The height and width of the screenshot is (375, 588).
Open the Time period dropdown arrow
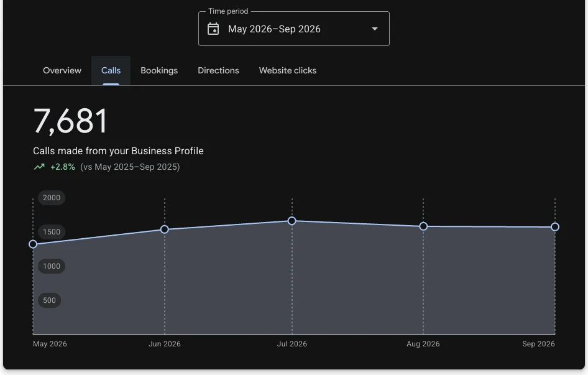tap(374, 29)
